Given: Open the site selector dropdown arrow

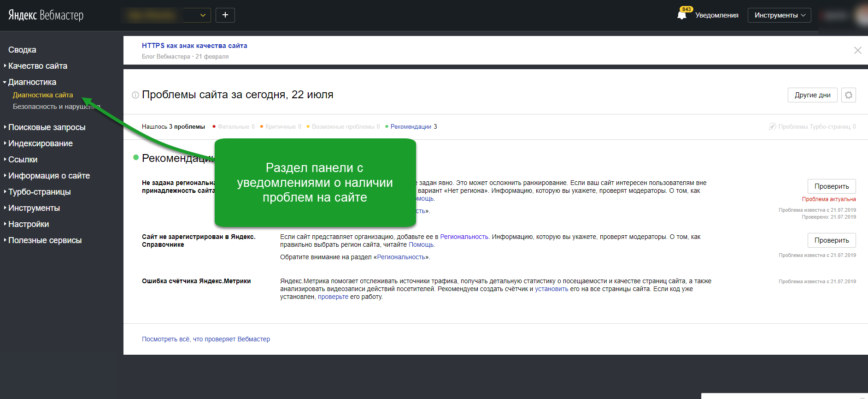Looking at the screenshot, I should pos(203,15).
